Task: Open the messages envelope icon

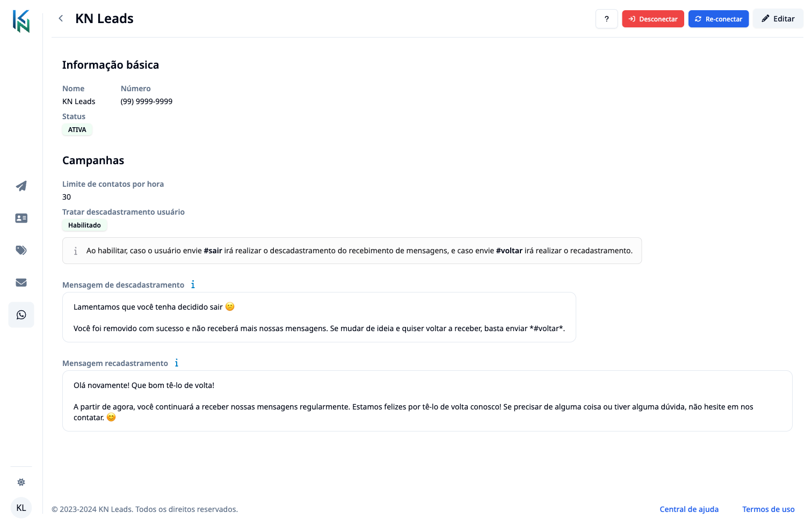Action: [21, 282]
